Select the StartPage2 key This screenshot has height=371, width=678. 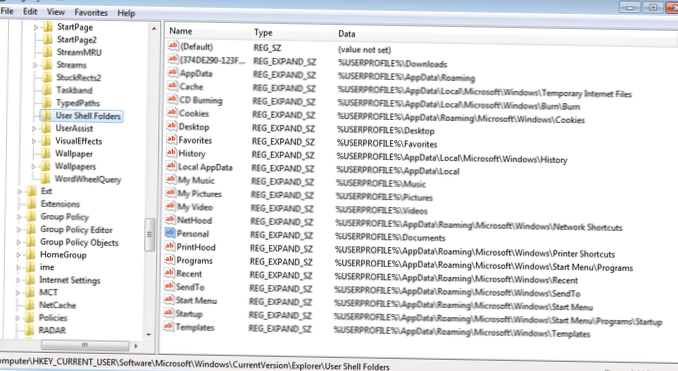(x=77, y=40)
